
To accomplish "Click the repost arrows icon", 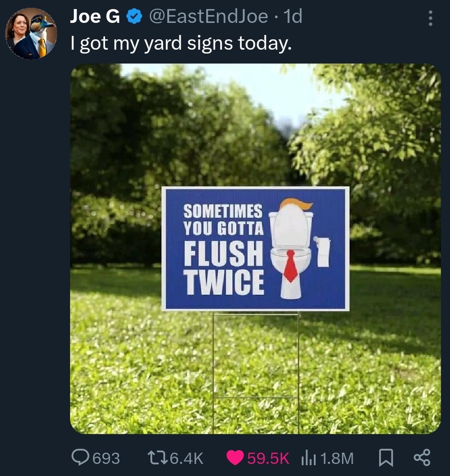I will click(155, 458).
